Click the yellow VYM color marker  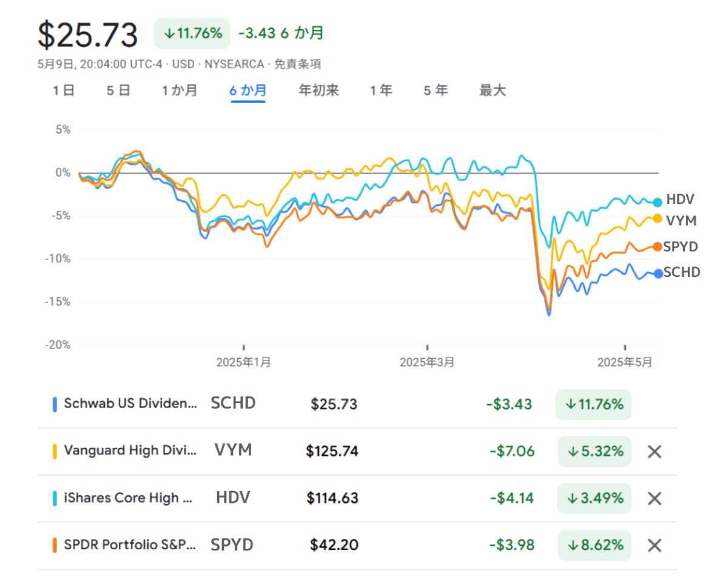pos(55,451)
